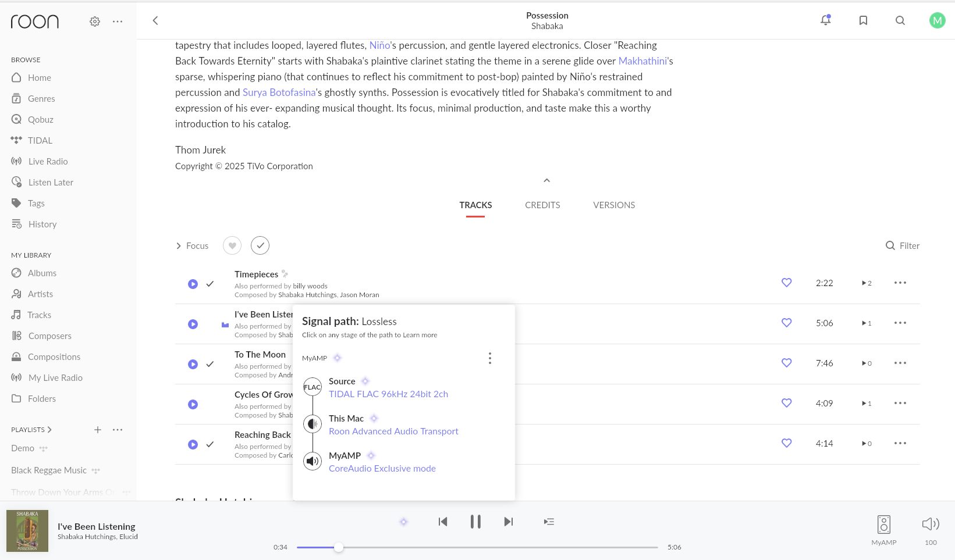Viewport: 955px width, 560px height.
Task: Skip to the previous track
Action: pyautogui.click(x=443, y=522)
